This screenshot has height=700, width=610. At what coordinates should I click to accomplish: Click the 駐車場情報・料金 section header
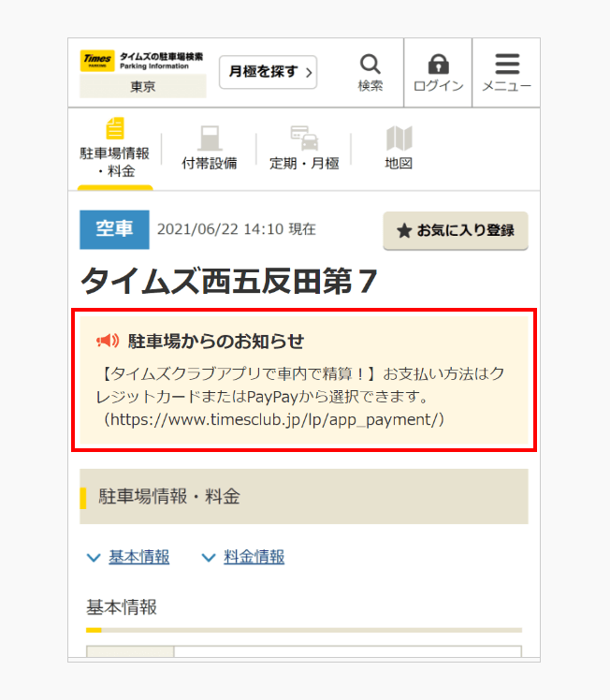tap(304, 496)
